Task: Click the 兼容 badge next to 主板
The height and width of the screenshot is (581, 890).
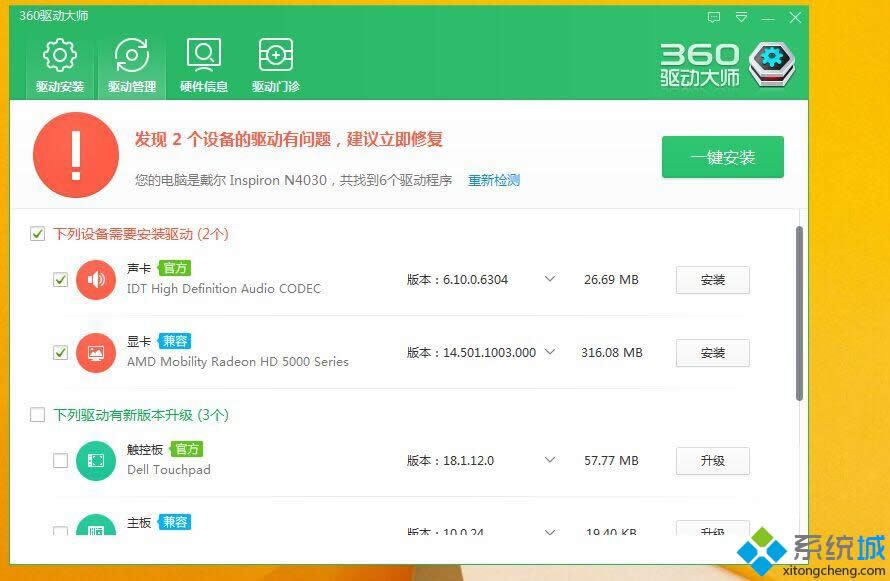Action: click(175, 522)
